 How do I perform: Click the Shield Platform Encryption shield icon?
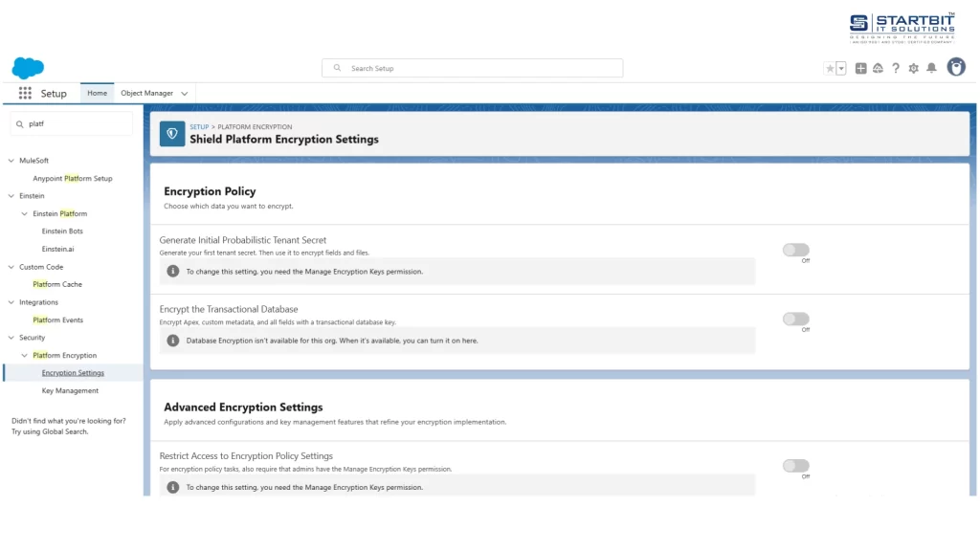171,133
